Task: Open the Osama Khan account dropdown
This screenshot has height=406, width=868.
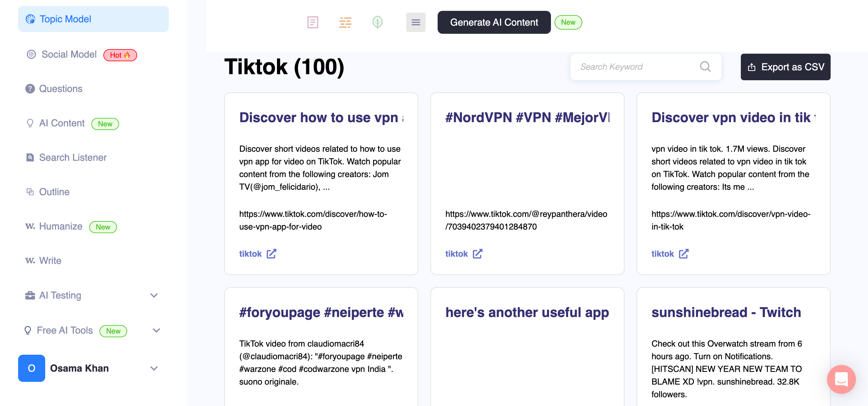Action: click(x=154, y=368)
